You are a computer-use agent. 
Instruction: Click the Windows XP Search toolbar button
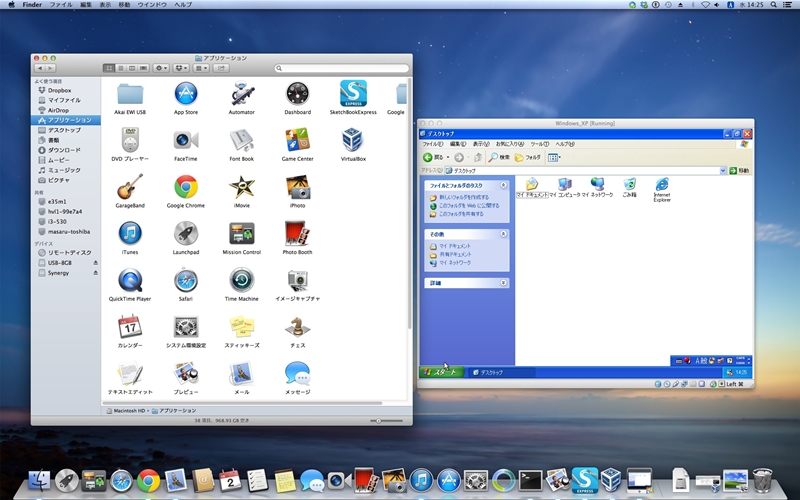tap(499, 157)
